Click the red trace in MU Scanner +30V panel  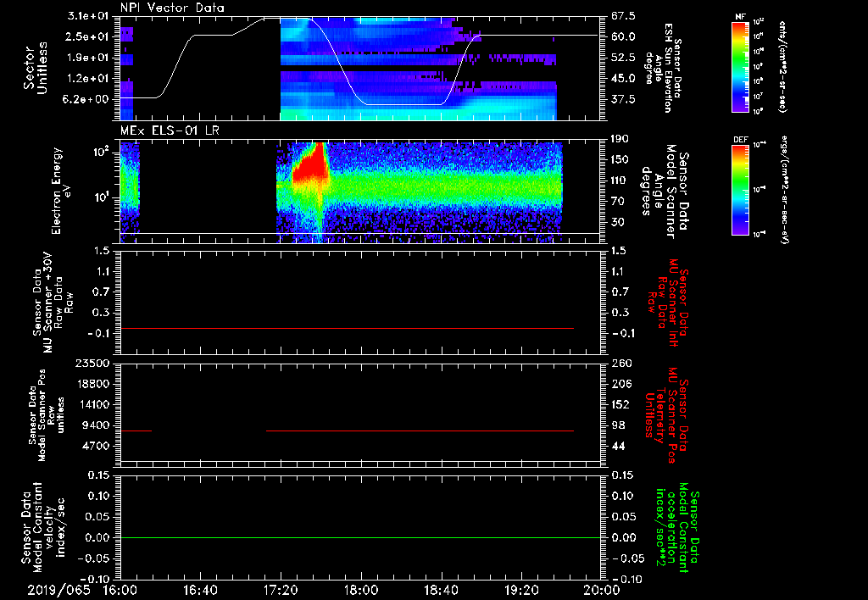[x=347, y=328]
